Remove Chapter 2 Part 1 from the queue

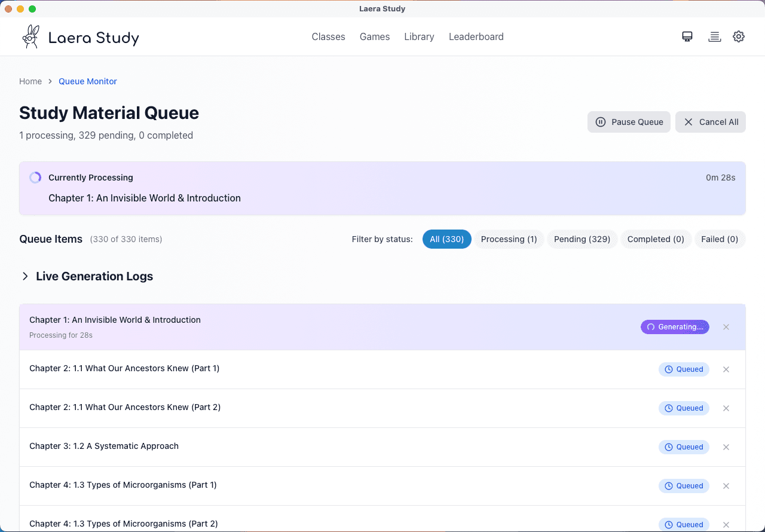pos(726,369)
